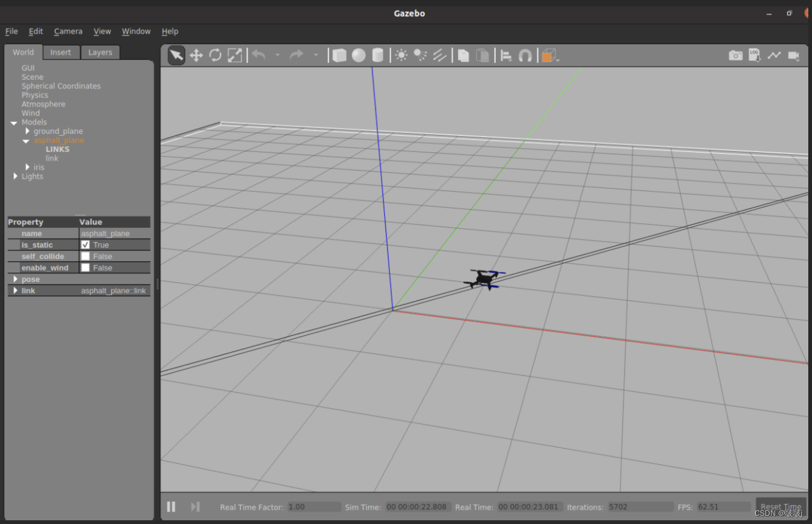812x524 pixels.
Task: Open the View menu
Action: [102, 31]
